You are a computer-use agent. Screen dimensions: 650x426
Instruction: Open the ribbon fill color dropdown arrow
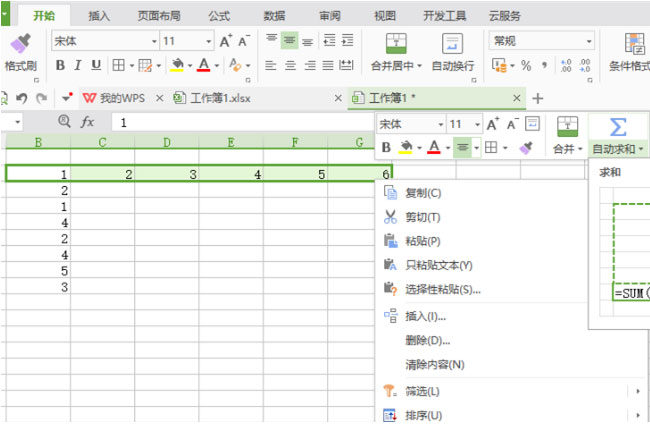tap(190, 65)
